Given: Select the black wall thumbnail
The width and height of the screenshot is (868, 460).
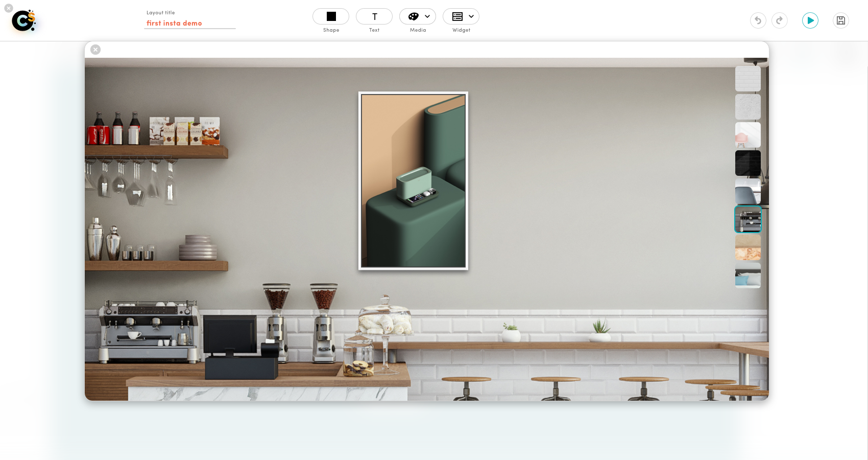Looking at the screenshot, I should click(x=748, y=163).
